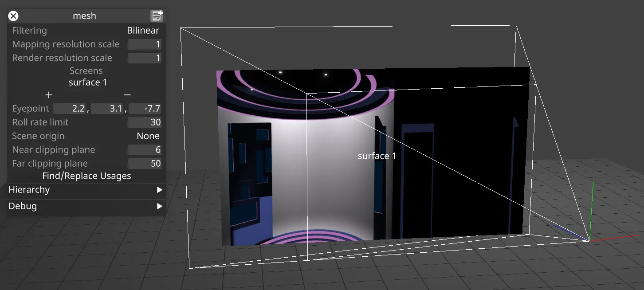
Task: Select the surface 1 screen in the viewport
Action: (377, 156)
